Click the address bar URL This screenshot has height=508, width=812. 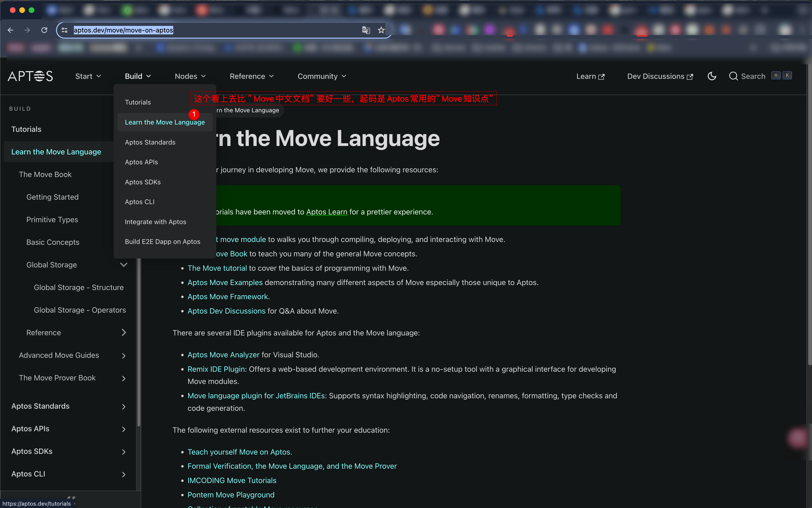[123, 30]
